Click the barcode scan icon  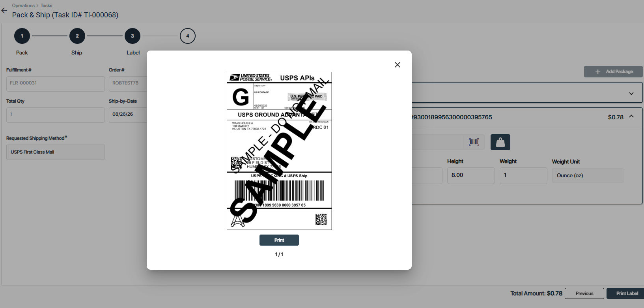(474, 142)
